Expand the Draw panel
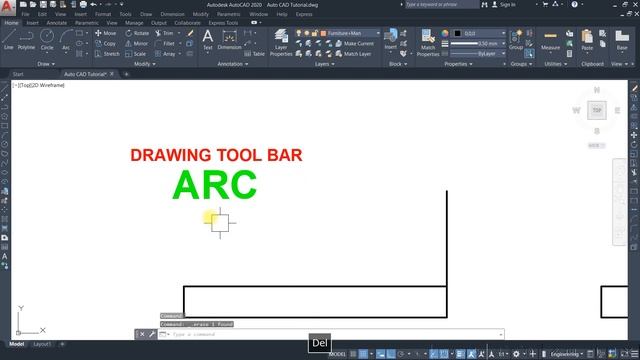 46,64
